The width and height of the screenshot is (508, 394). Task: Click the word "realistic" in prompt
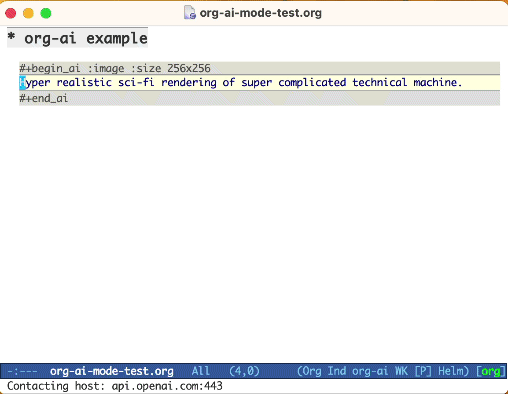(x=84, y=82)
